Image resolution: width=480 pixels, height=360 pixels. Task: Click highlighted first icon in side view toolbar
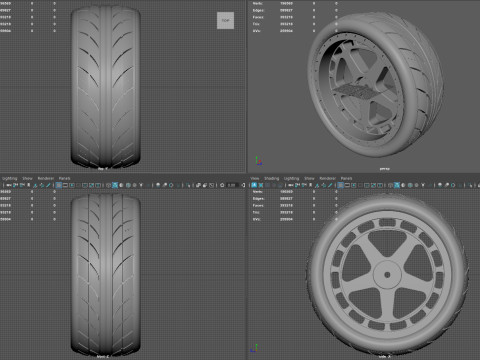point(254,185)
